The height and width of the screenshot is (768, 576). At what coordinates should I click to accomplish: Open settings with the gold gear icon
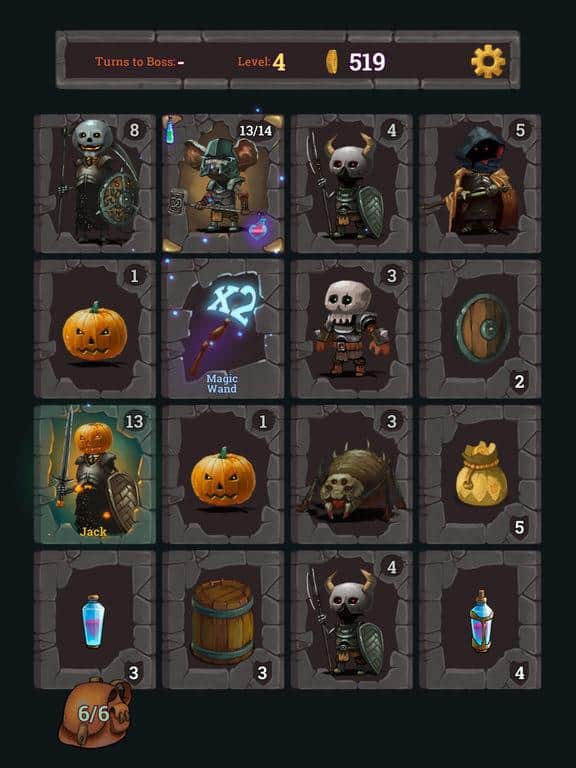point(488,61)
